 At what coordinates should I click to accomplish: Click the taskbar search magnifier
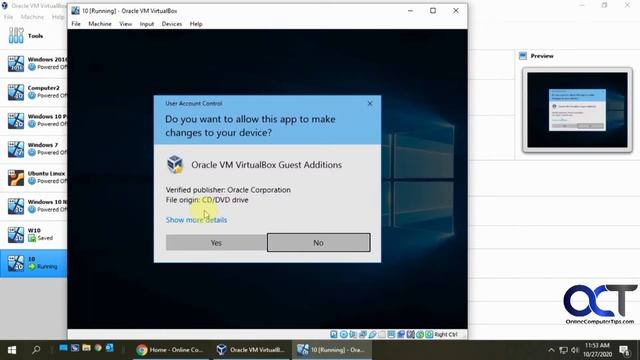pyautogui.click(x=36, y=350)
